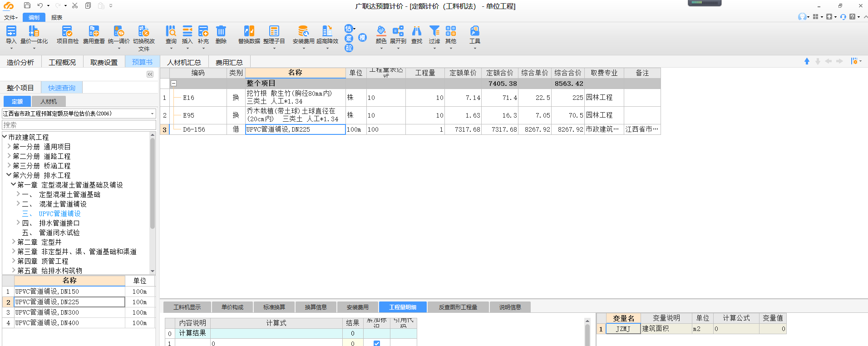Click the 补充 supplement icon
Image resolution: width=868 pixels, height=346 pixels.
tap(203, 31)
